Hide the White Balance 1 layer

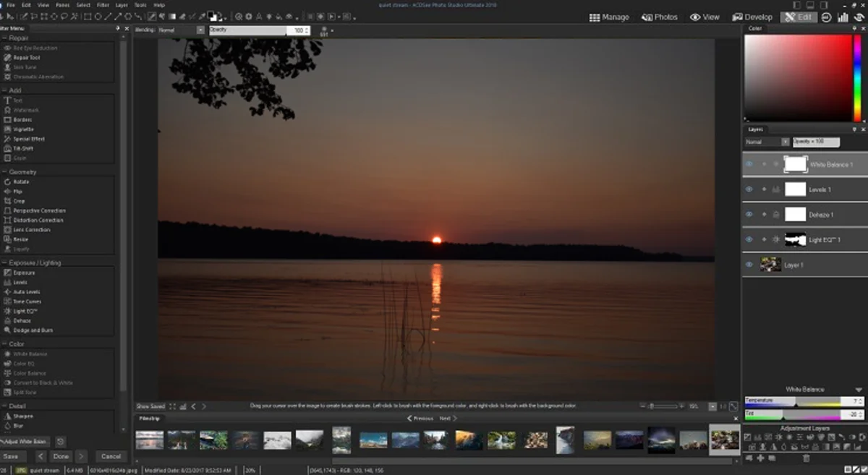(749, 164)
